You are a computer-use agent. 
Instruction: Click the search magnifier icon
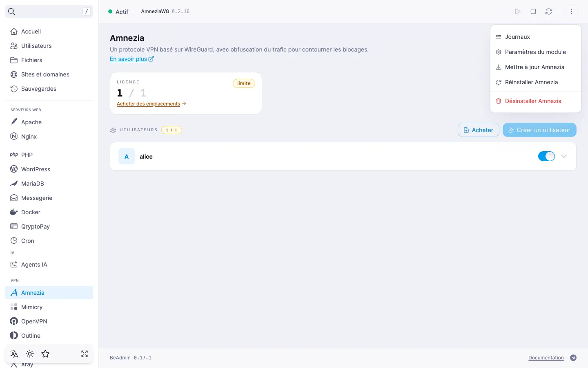[x=11, y=11]
